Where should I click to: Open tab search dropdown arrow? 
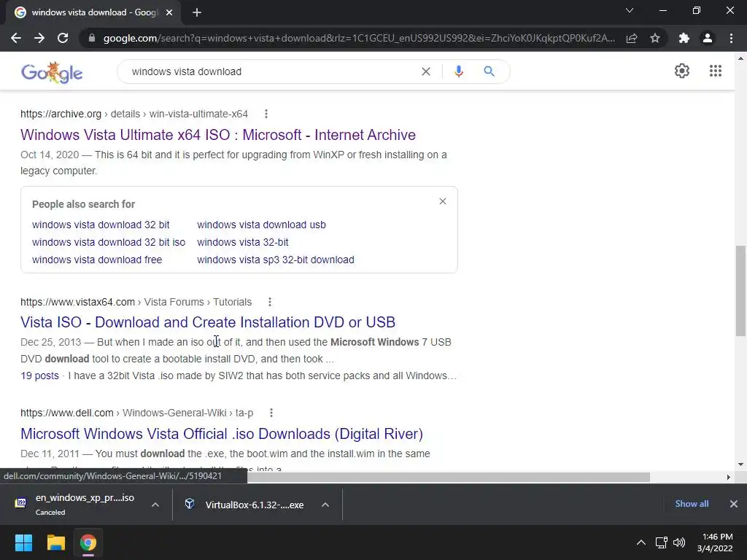tap(630, 10)
